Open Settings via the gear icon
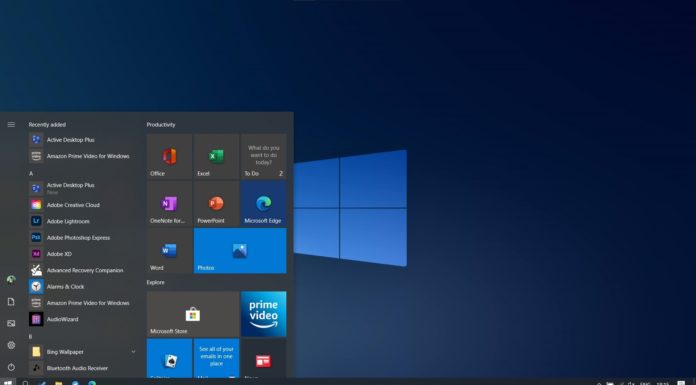 coord(11,345)
